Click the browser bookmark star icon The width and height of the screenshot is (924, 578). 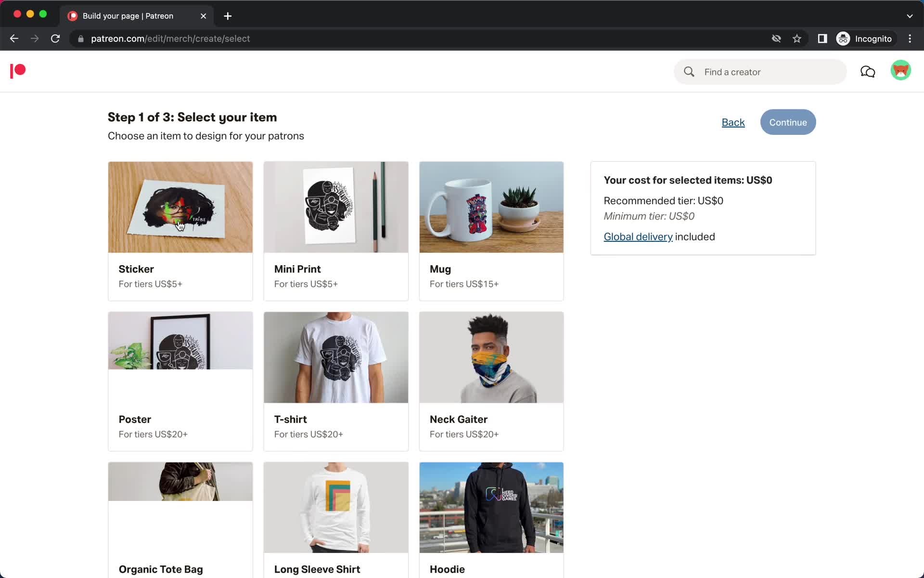click(798, 39)
